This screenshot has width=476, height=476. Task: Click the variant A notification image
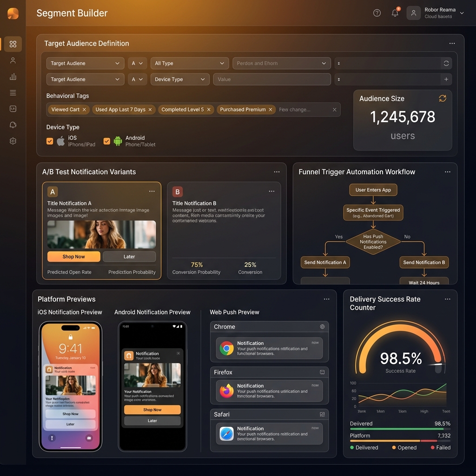point(101,234)
